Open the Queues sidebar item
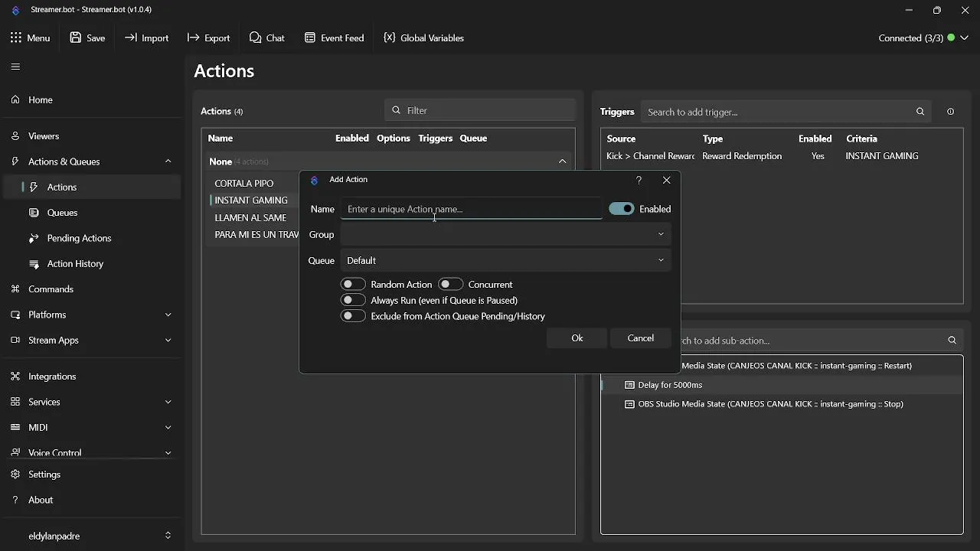 tap(62, 213)
